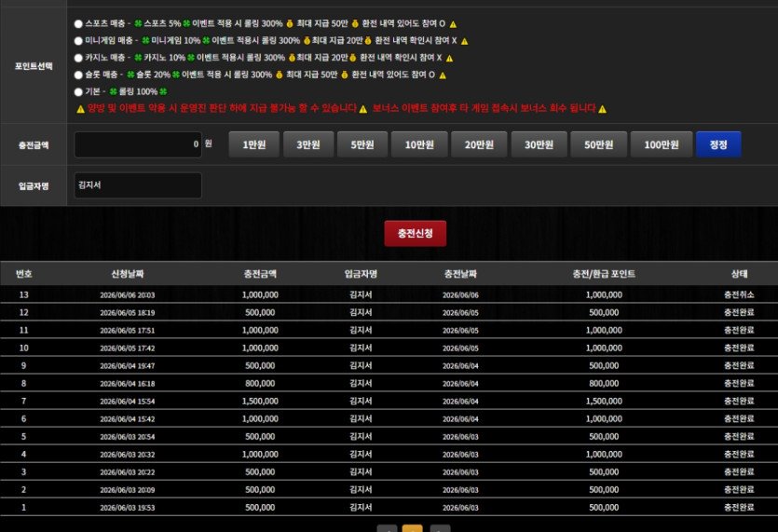Select the request date 2026/06/03 20:54
Viewport: 778px width, 532px height.
point(128,437)
